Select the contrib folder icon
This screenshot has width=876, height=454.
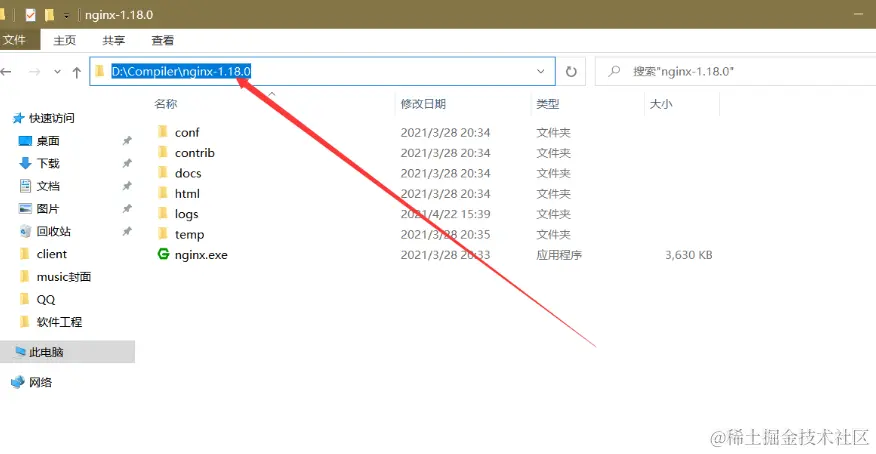(x=163, y=152)
